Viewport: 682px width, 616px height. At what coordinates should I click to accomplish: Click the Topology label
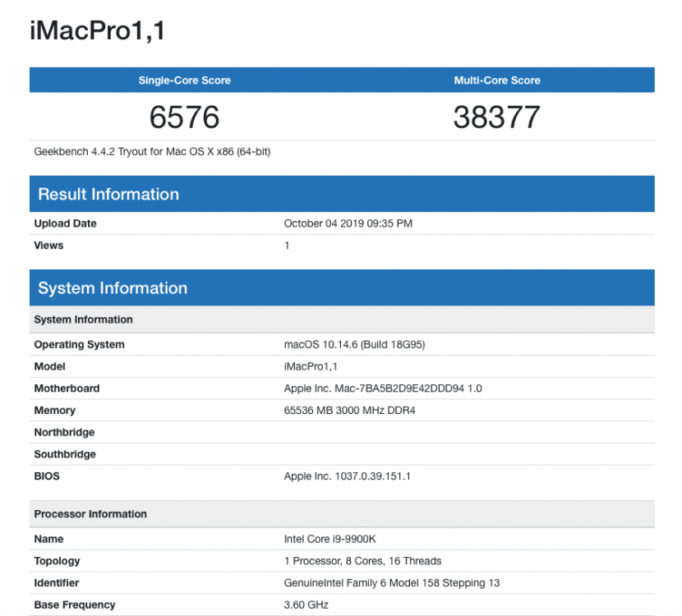pyautogui.click(x=57, y=561)
